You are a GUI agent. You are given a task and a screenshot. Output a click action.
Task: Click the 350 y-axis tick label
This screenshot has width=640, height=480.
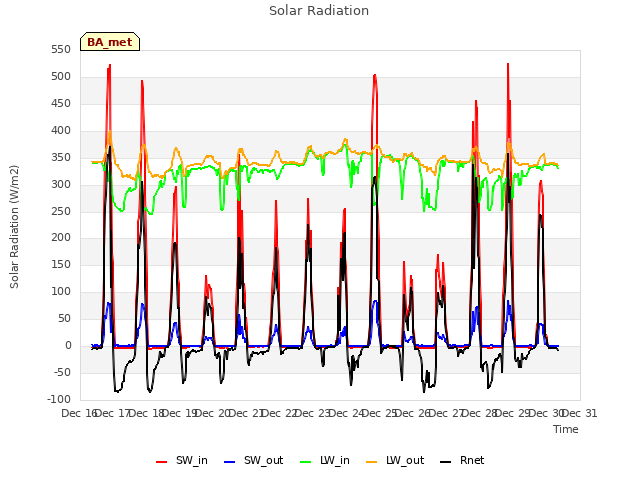point(61,157)
